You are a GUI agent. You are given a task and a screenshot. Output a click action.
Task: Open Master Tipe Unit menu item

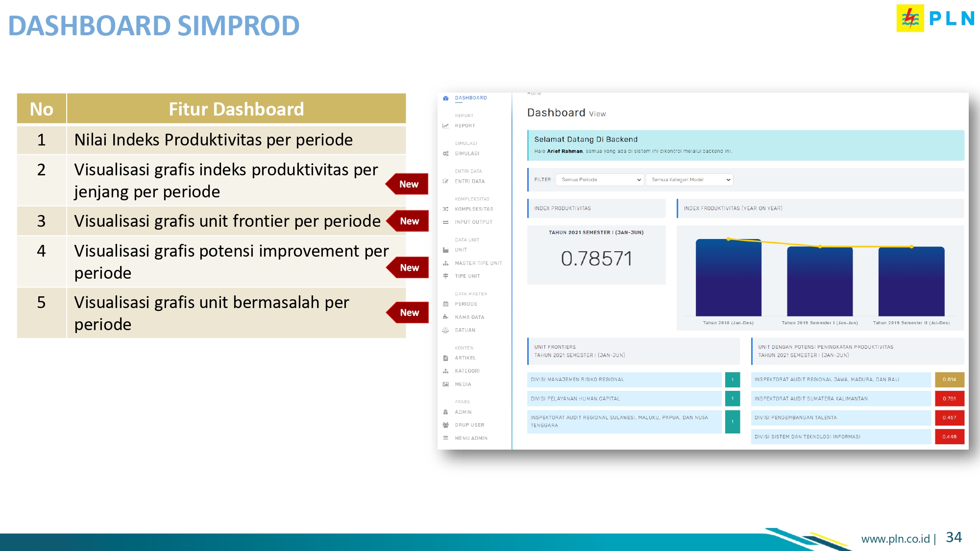pyautogui.click(x=478, y=264)
